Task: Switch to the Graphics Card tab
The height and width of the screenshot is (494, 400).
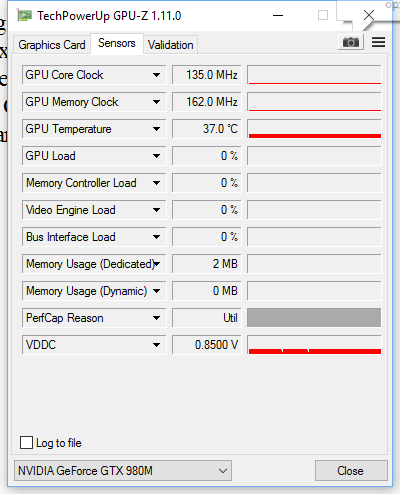Action: [52, 45]
